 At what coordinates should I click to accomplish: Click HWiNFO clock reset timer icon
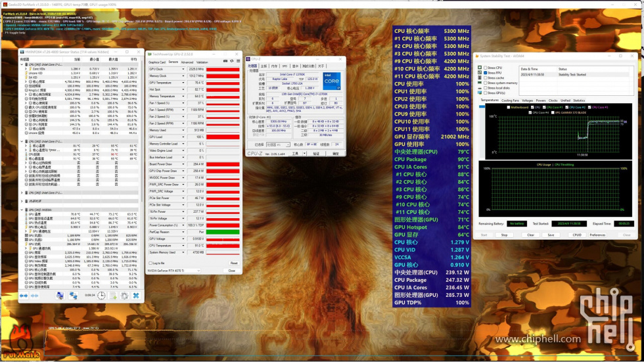click(x=101, y=296)
